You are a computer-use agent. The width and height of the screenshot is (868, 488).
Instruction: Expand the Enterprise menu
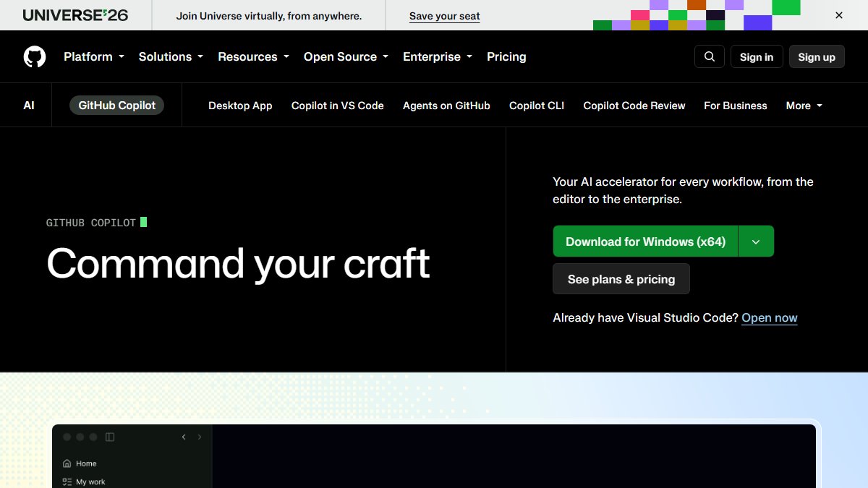coord(438,56)
